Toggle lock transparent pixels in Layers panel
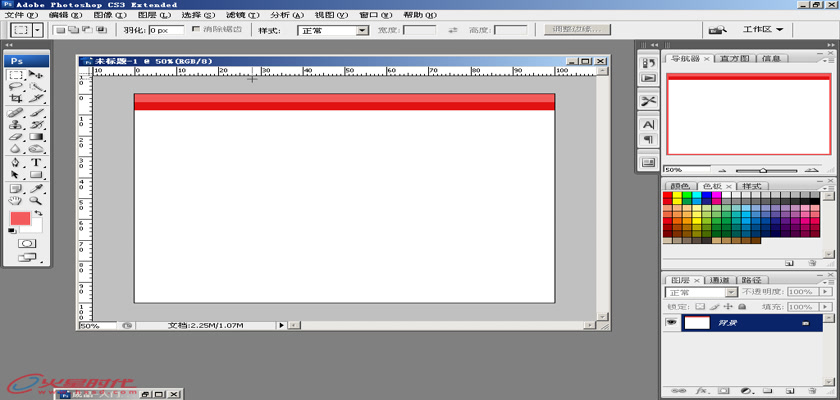 click(701, 306)
